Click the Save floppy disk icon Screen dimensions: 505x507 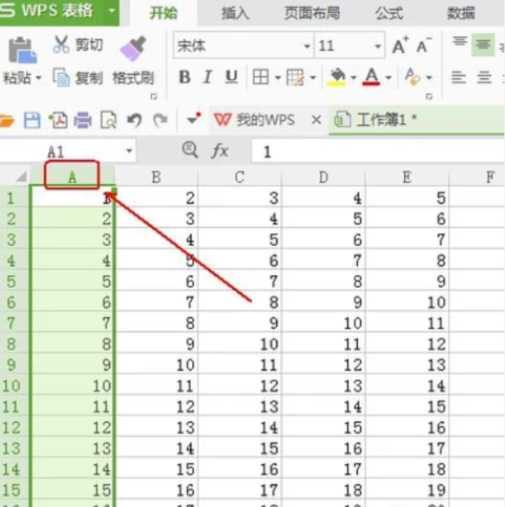click(x=32, y=120)
